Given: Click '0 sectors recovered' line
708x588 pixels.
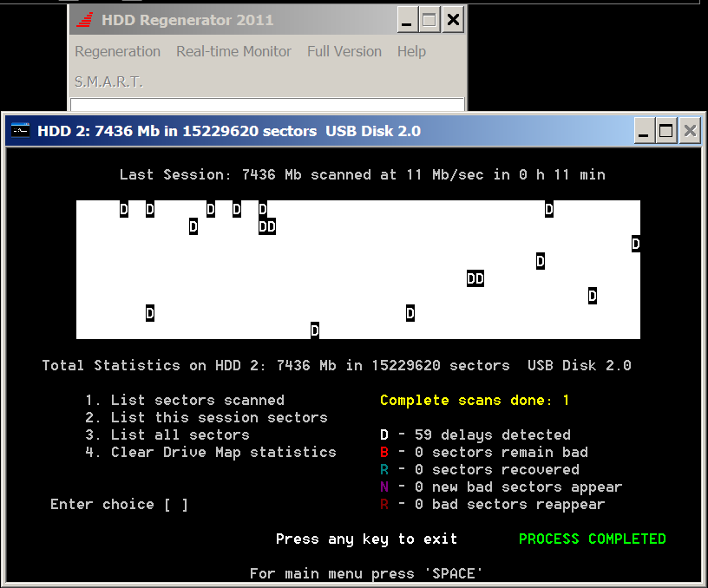Looking at the screenshot, I should click(x=480, y=470).
